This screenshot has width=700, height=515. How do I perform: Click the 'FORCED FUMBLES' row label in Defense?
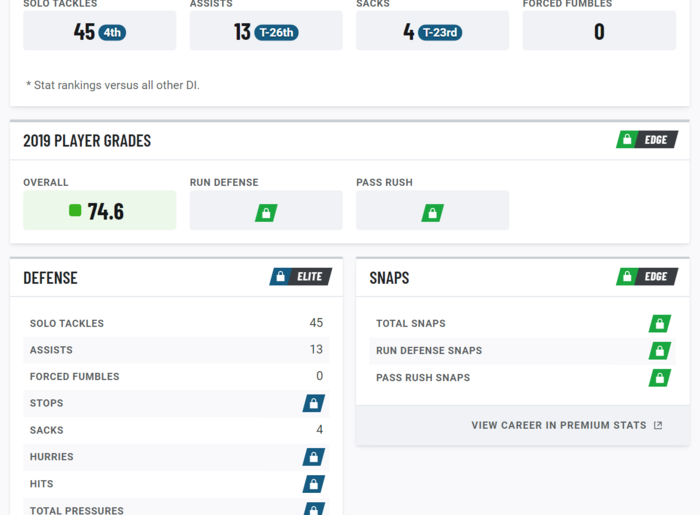click(x=75, y=377)
